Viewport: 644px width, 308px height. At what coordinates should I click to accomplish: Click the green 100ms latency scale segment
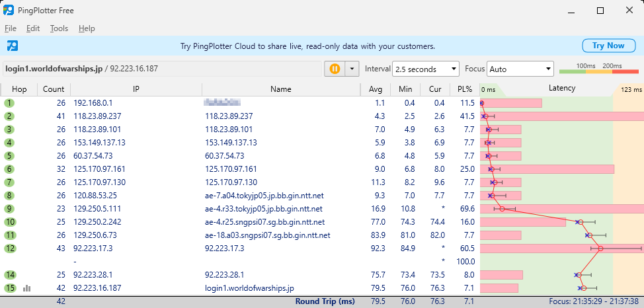[573, 71]
